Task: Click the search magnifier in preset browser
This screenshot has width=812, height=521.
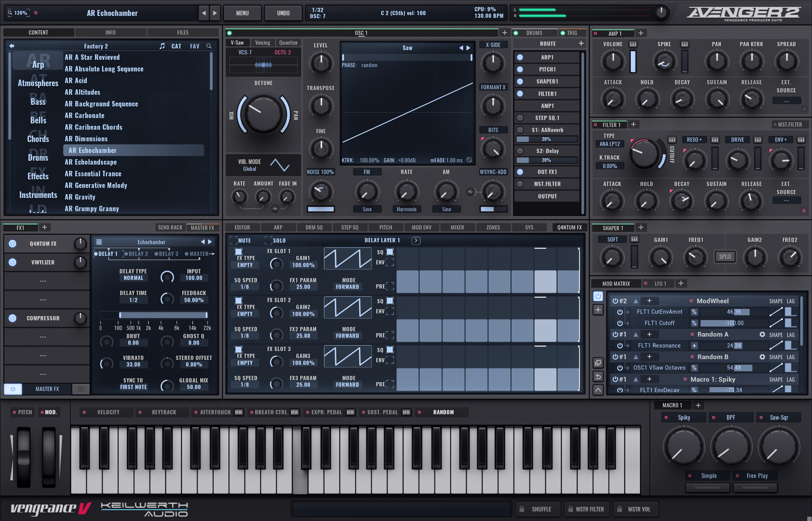Action: (x=209, y=46)
